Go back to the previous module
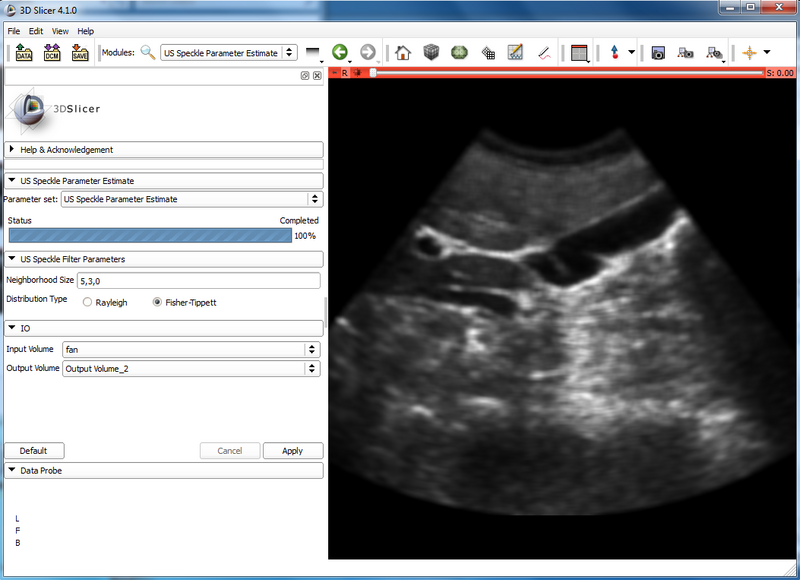This screenshot has height=580, width=800. [341, 53]
